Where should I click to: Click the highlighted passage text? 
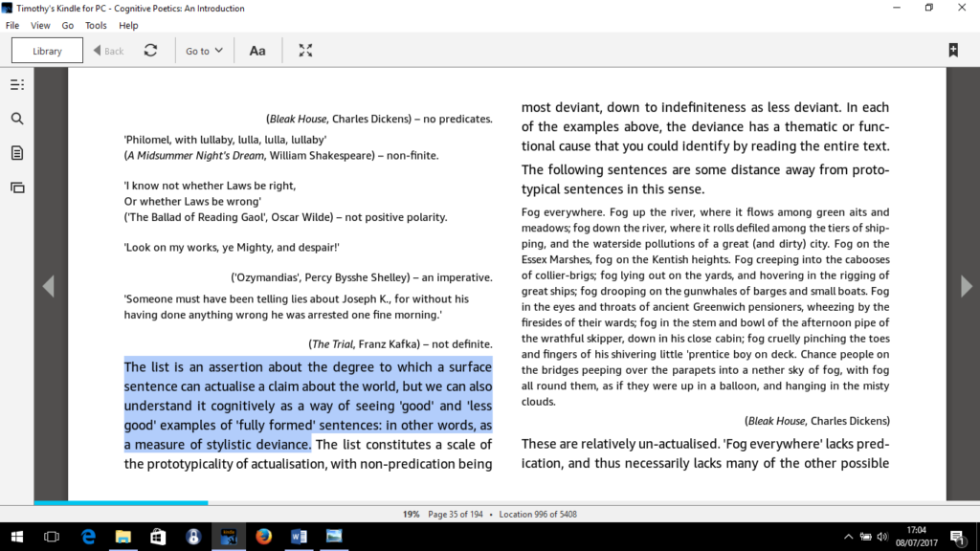coord(308,406)
